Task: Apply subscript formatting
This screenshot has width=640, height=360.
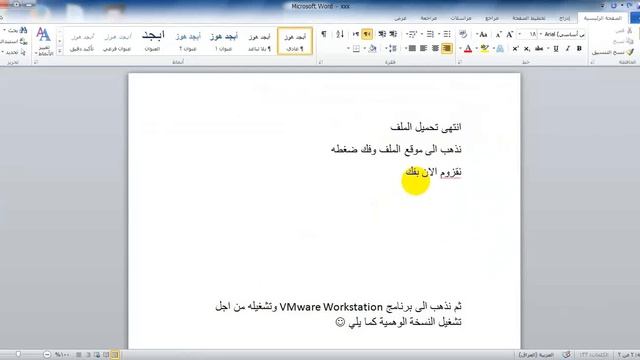Action: [527, 49]
